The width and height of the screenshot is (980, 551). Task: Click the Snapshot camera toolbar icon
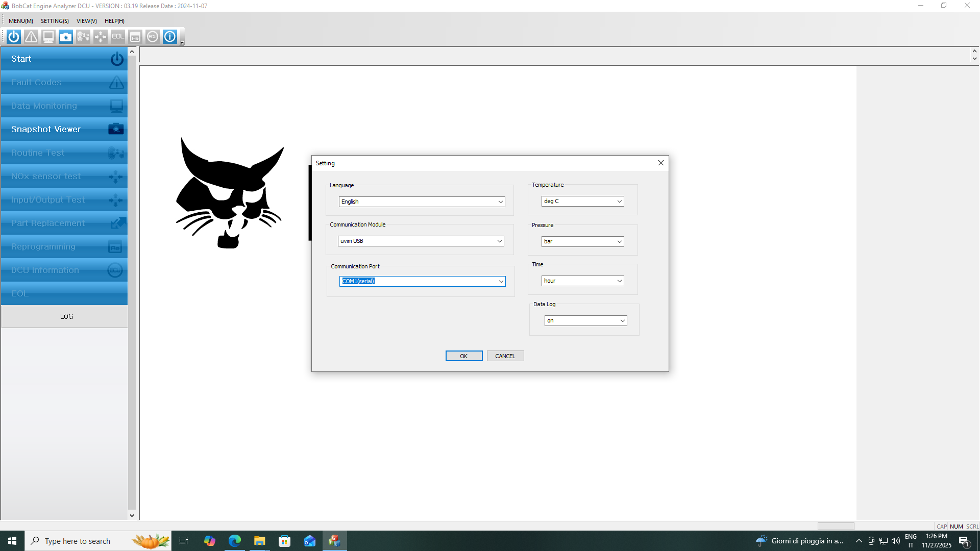pos(66,37)
